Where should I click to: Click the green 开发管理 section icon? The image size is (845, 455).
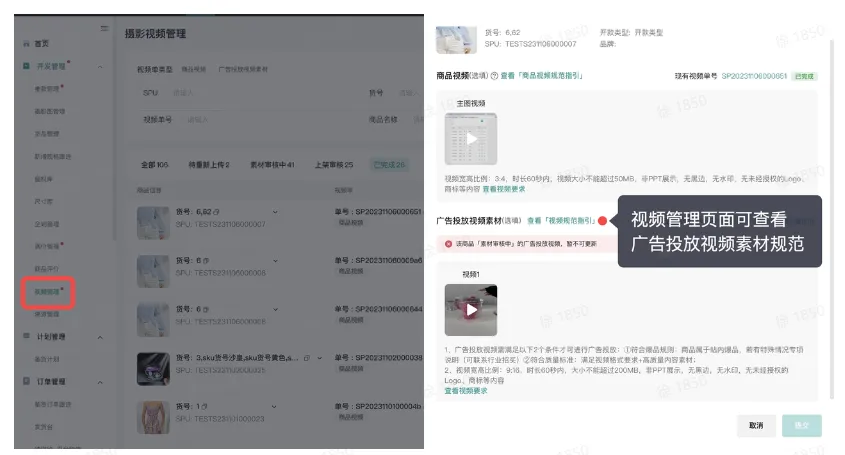tap(26, 66)
